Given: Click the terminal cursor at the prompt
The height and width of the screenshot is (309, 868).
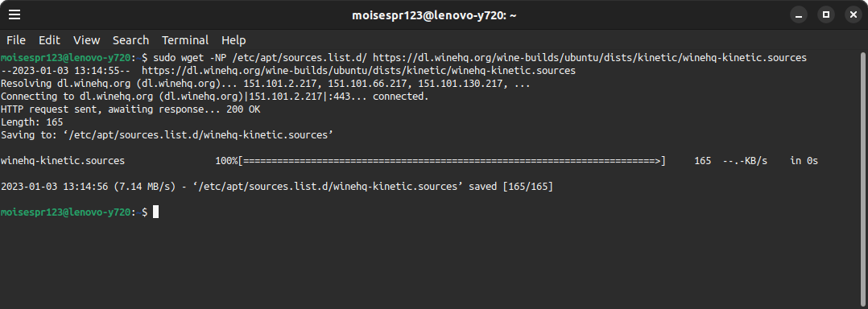Looking at the screenshot, I should pos(155,212).
